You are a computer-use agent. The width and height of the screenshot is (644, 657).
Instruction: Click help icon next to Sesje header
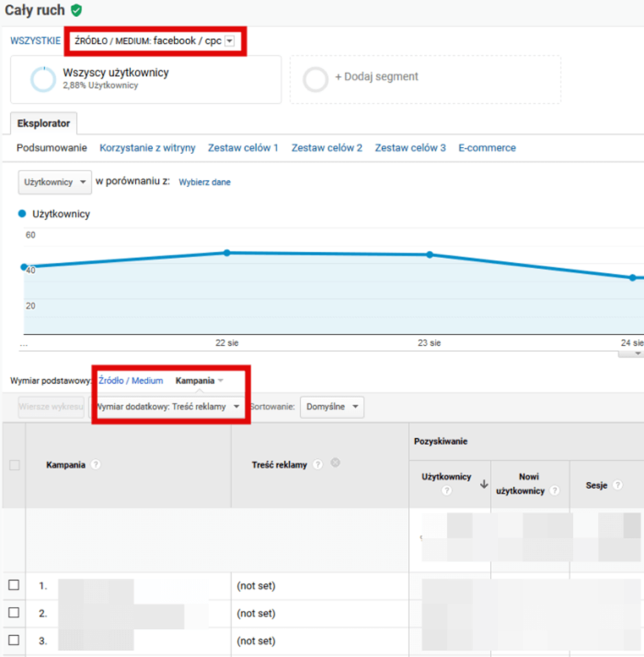(x=617, y=485)
